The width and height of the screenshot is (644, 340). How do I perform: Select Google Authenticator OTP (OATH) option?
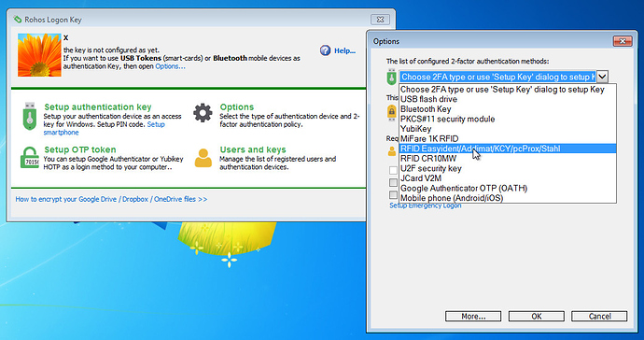tap(508, 188)
